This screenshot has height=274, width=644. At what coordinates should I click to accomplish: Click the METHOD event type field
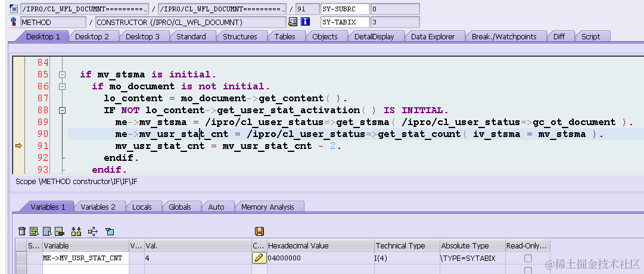click(x=53, y=22)
